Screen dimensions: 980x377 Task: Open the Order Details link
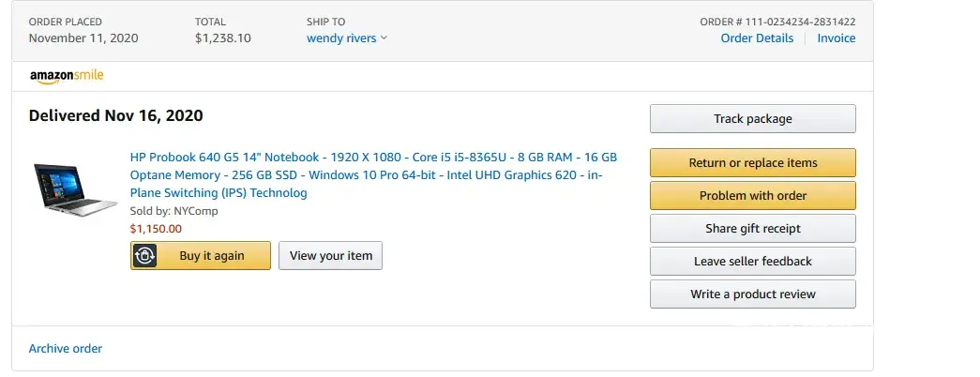point(757,38)
